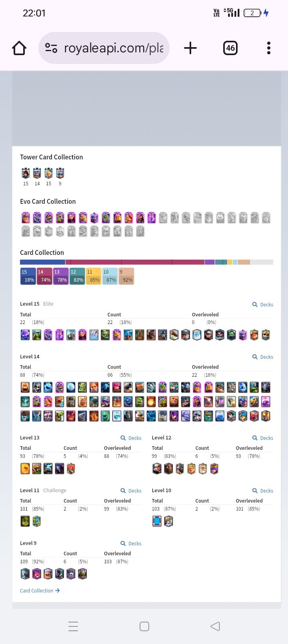
Task: Click the first tower card level 15
Action: [26, 173]
